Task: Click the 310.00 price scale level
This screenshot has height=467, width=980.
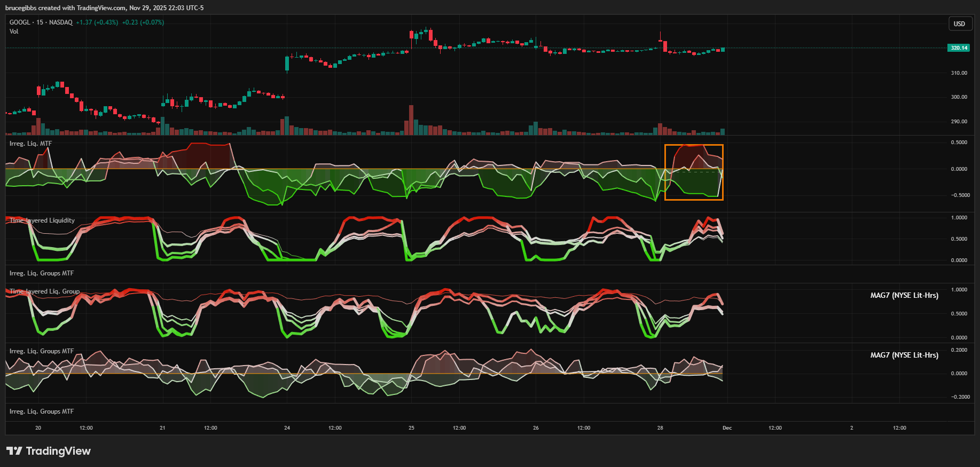Action: click(959, 73)
